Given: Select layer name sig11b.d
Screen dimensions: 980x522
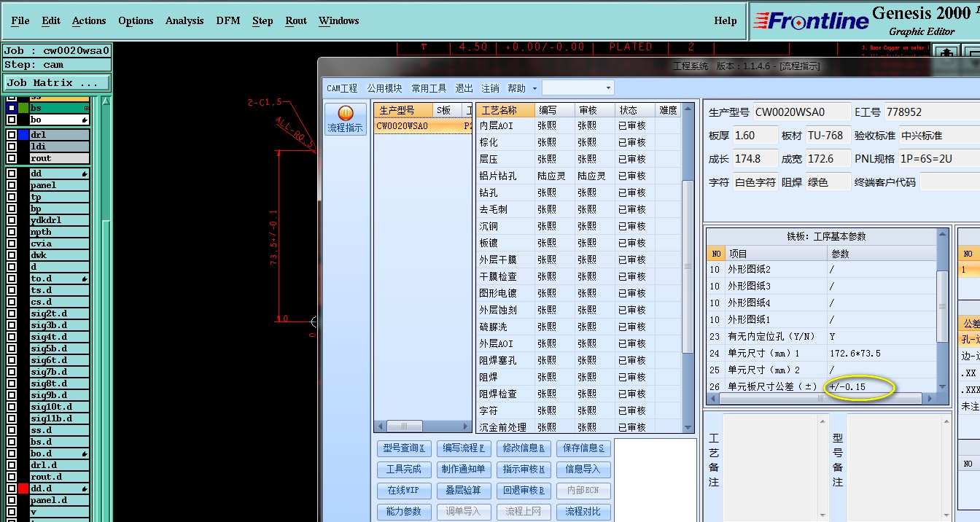Looking at the screenshot, I should 59,418.
